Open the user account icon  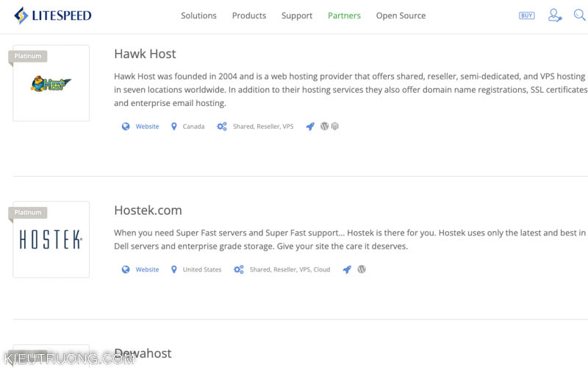pyautogui.click(x=555, y=15)
